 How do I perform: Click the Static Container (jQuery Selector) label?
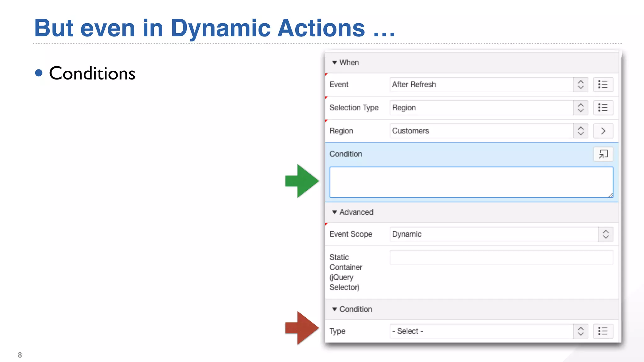346,272
